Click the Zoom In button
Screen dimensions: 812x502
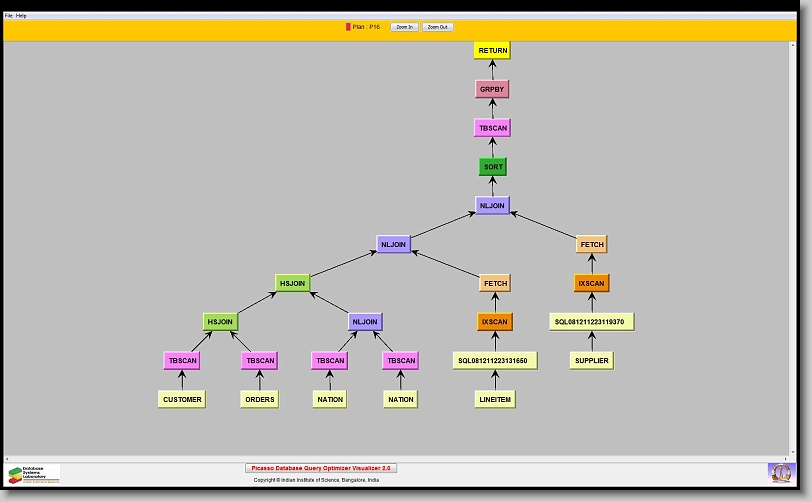pos(403,27)
